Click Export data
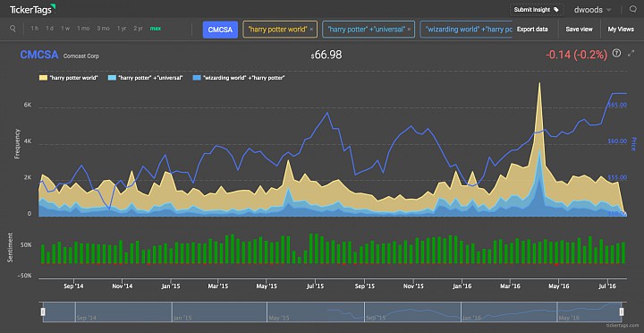 [x=532, y=30]
